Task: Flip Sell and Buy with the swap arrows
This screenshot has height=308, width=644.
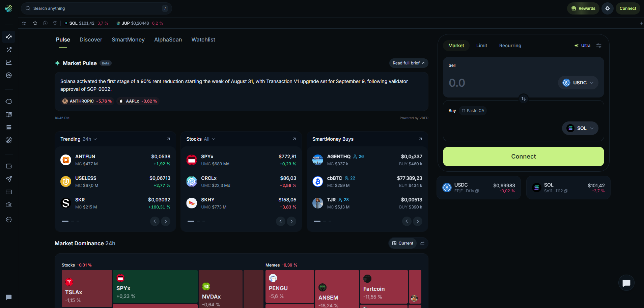Action: (x=524, y=99)
